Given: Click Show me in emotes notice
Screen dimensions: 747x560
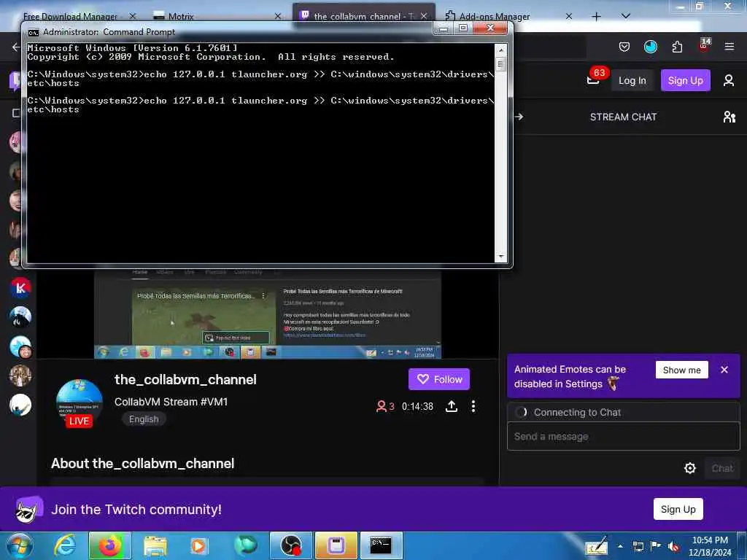Looking at the screenshot, I should 682,370.
